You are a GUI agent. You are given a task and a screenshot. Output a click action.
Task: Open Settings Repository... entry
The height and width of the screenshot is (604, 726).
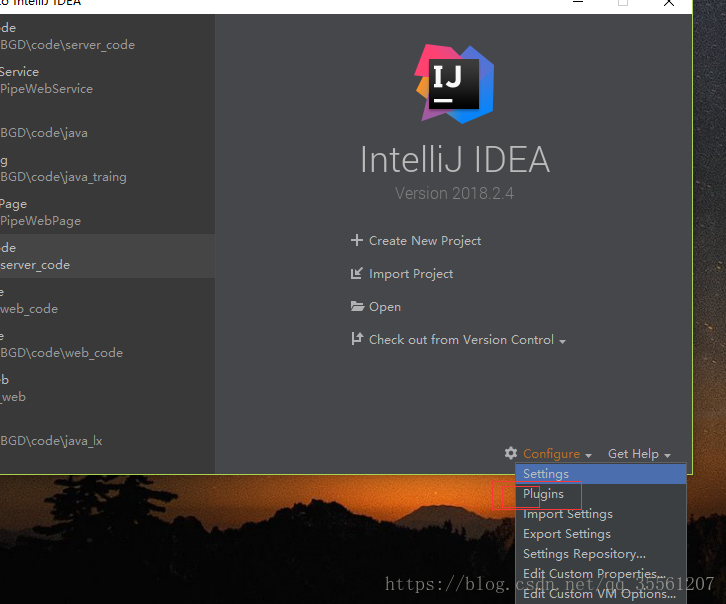[601, 554]
